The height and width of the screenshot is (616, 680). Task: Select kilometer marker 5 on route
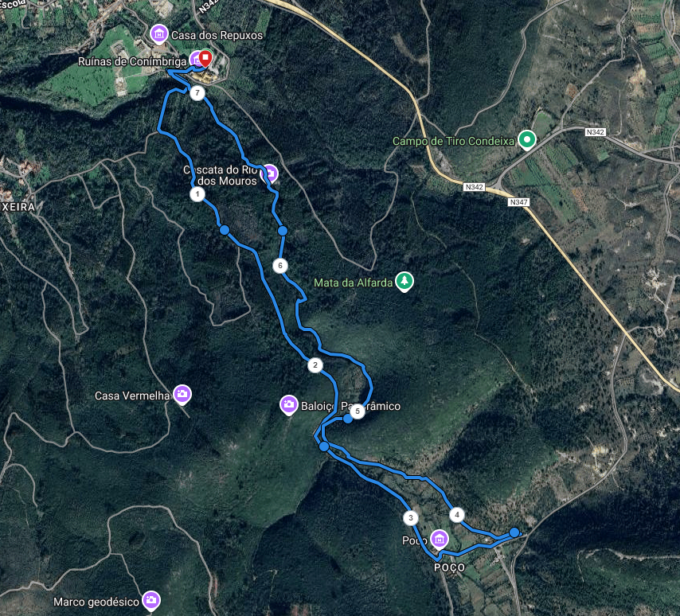pos(358,411)
